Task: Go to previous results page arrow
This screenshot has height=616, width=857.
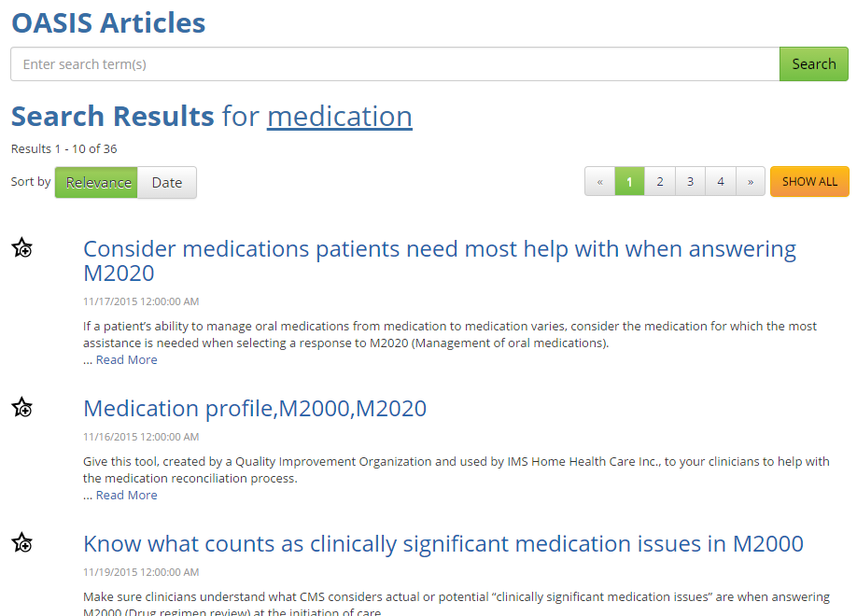Action: (599, 182)
